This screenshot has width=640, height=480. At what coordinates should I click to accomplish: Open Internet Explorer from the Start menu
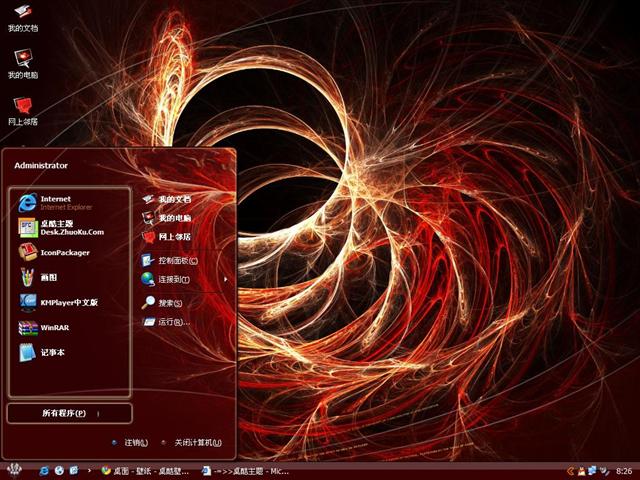tap(66, 202)
